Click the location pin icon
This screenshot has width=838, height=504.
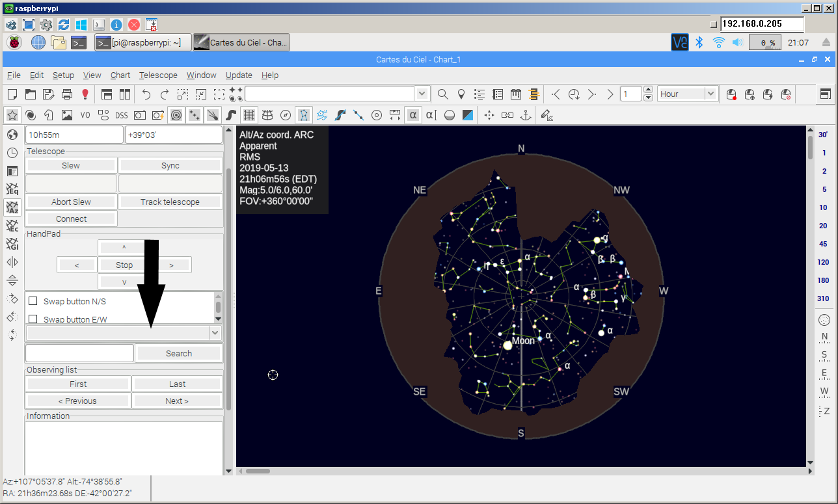[461, 94]
